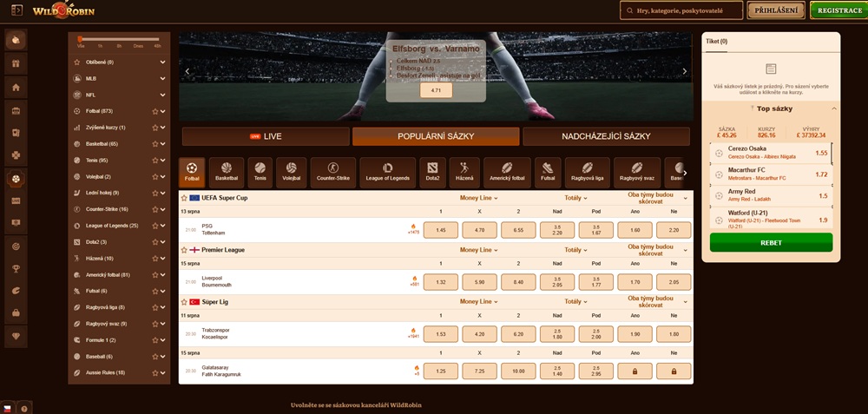Switch to the LIVE tab
Screen dimensions: 868x414
click(x=266, y=136)
